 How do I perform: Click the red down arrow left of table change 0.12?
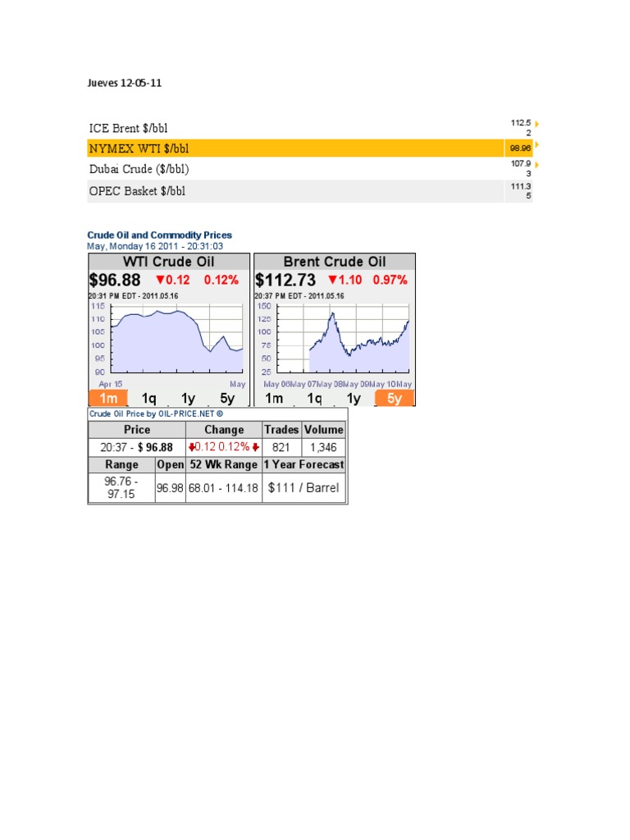tap(192, 447)
